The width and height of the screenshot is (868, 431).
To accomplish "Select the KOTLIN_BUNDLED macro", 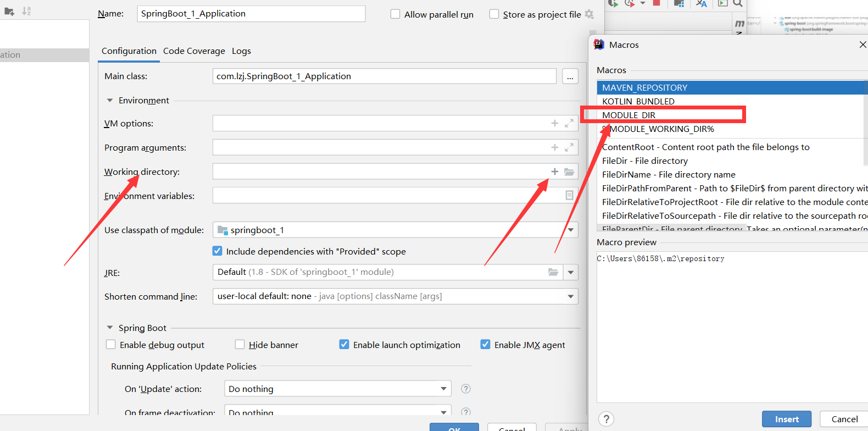I will 732,101.
